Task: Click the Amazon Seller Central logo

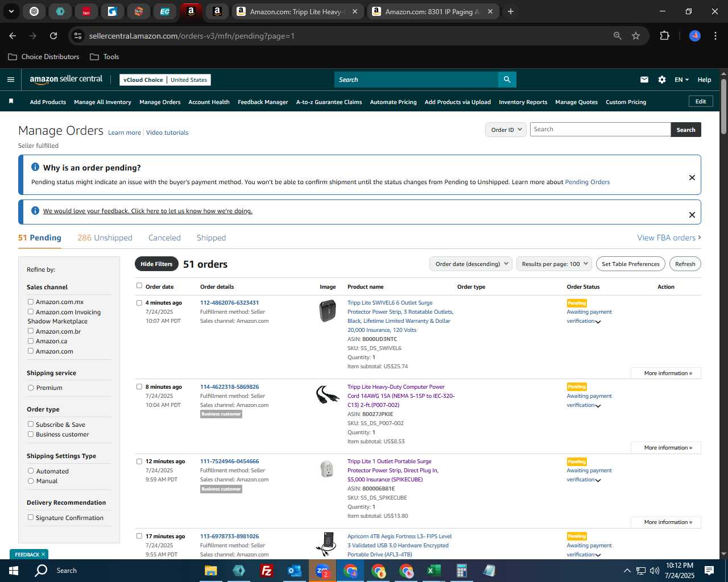Action: [x=66, y=80]
